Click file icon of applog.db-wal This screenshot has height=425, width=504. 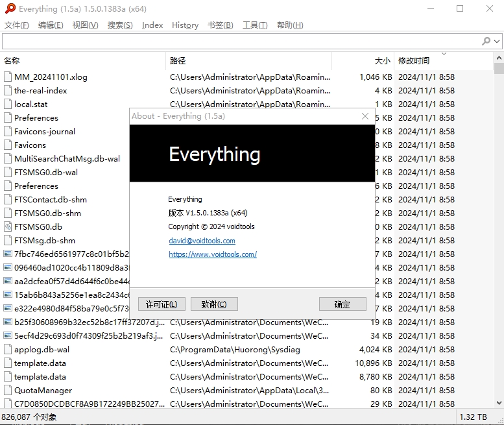(8, 350)
